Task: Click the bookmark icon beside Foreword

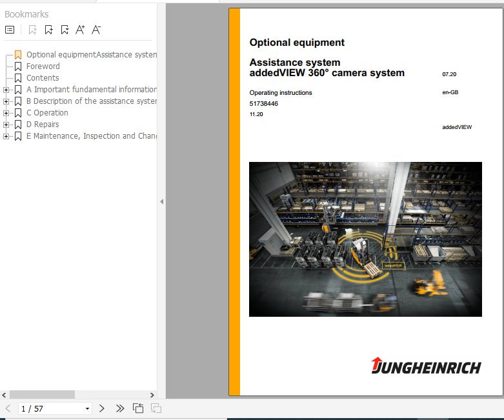Action: [18, 66]
